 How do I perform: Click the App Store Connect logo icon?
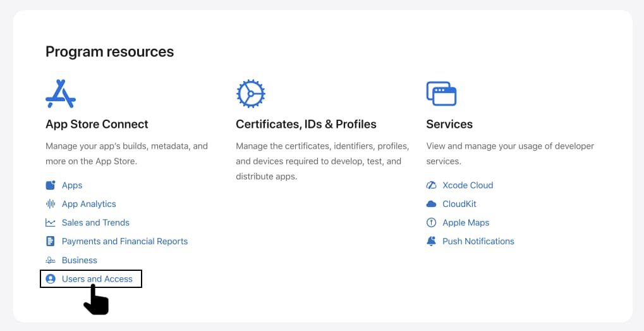pos(61,94)
